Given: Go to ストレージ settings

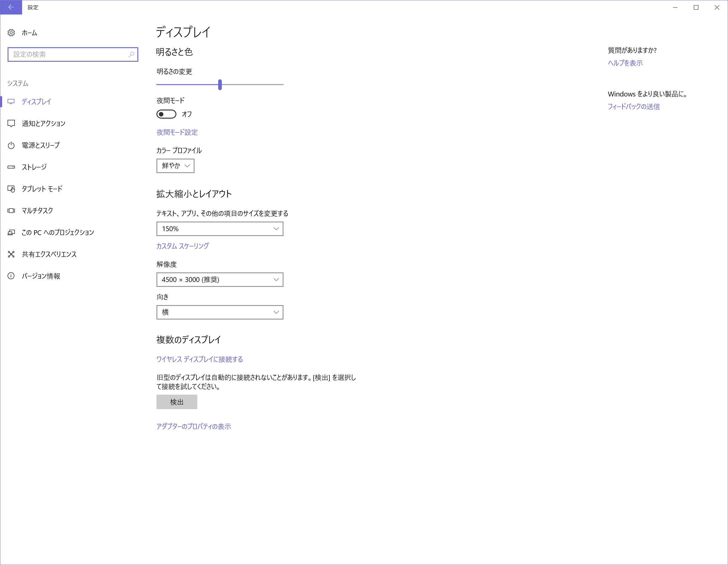Looking at the screenshot, I should 34,167.
